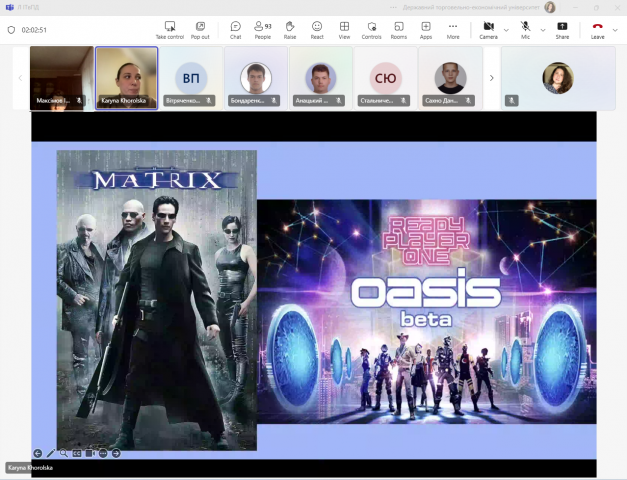Raise your hand in the meeting
The image size is (627, 480).
coord(290,29)
